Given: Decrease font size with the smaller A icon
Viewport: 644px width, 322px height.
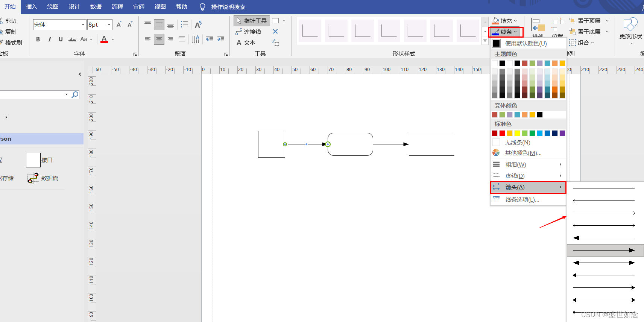Looking at the screenshot, I should [x=130, y=24].
